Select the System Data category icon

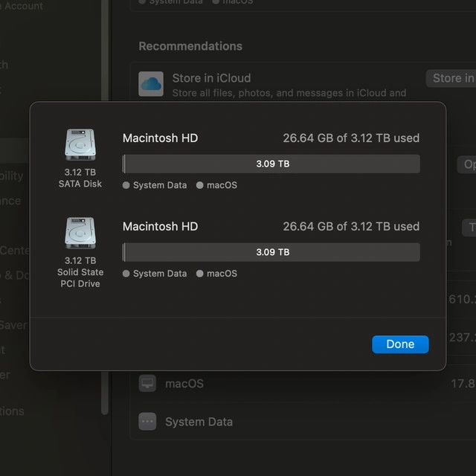pyautogui.click(x=147, y=422)
